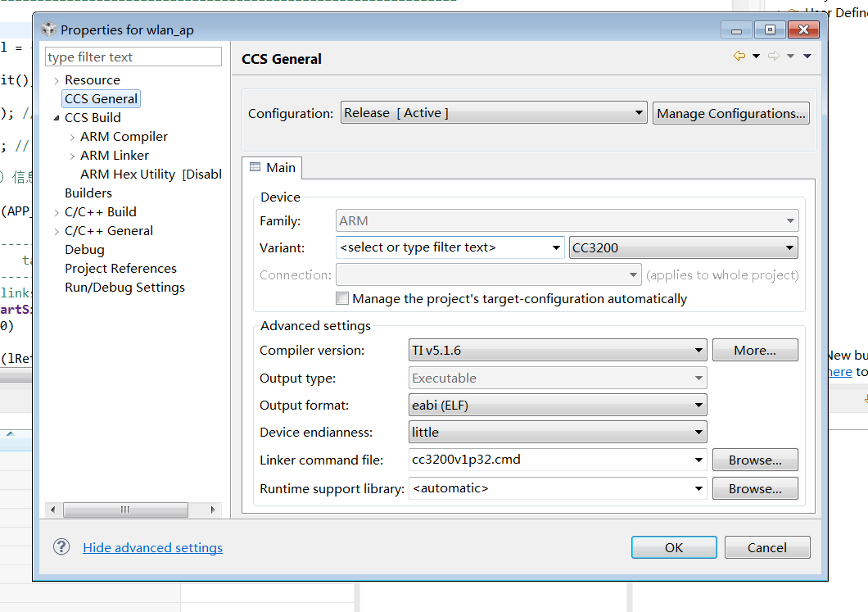
Task: Click the forward navigation arrow icon
Action: tap(773, 56)
